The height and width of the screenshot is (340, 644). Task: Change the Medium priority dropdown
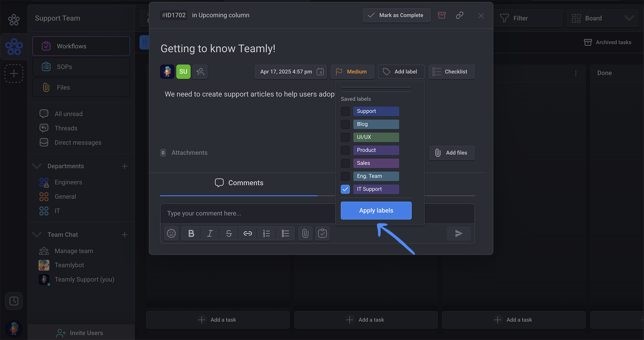click(352, 72)
